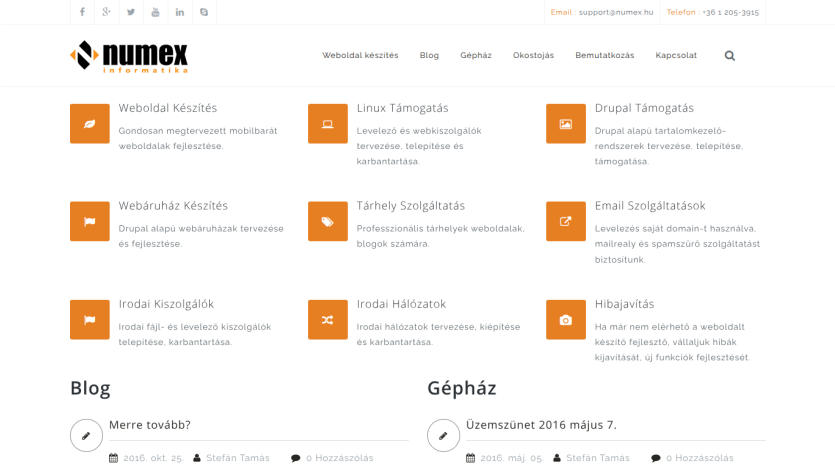Open the Bemutatkozás menu item
The height and width of the screenshot is (469, 835).
tap(604, 55)
